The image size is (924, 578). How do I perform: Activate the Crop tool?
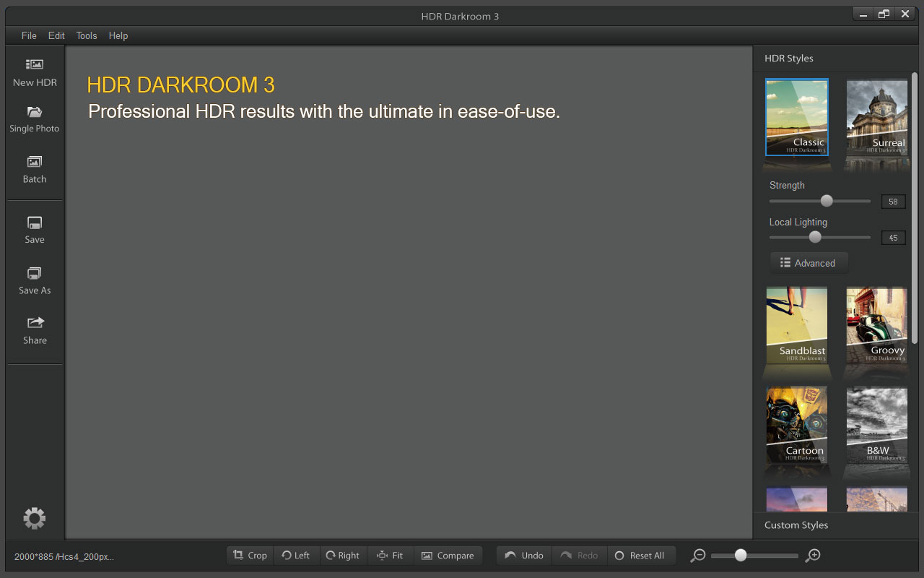coord(250,556)
